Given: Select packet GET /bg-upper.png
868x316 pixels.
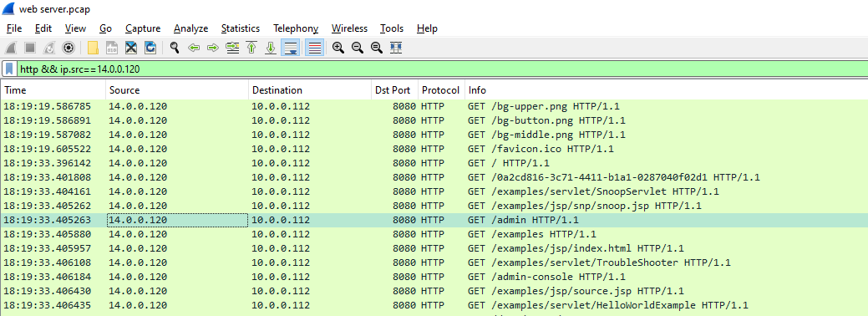Looking at the screenshot, I should 434,106.
